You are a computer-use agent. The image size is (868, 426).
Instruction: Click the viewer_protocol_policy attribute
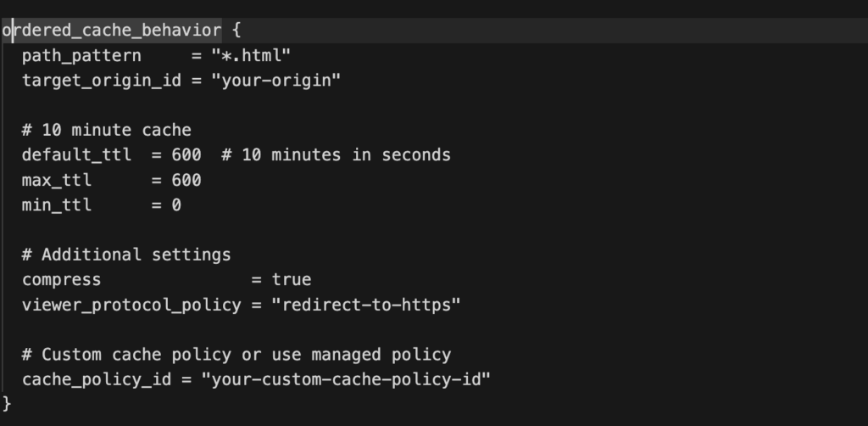131,305
